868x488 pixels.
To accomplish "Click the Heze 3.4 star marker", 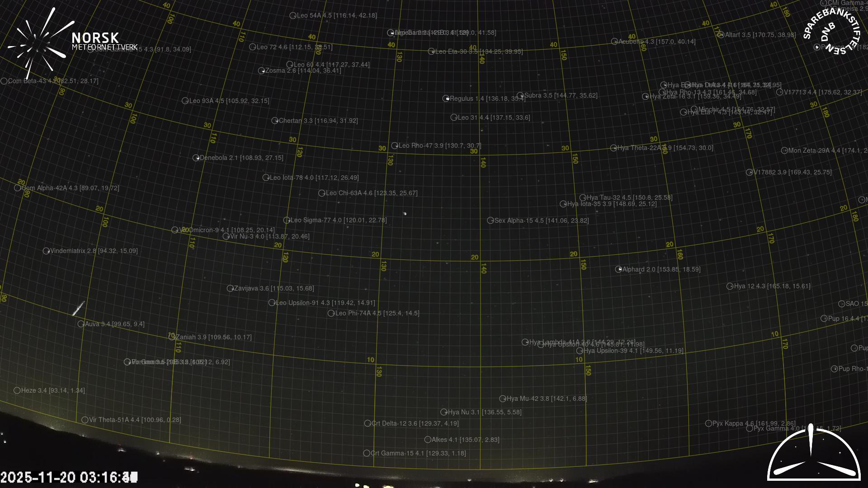I will click(x=17, y=390).
